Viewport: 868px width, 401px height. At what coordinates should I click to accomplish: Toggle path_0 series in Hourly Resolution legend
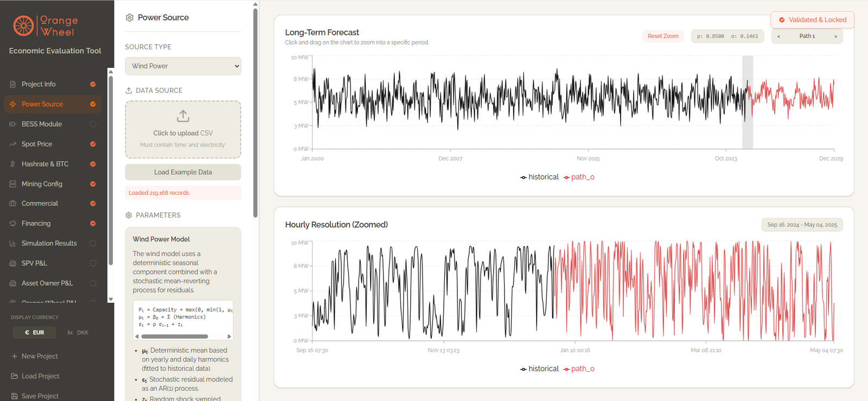(x=579, y=369)
